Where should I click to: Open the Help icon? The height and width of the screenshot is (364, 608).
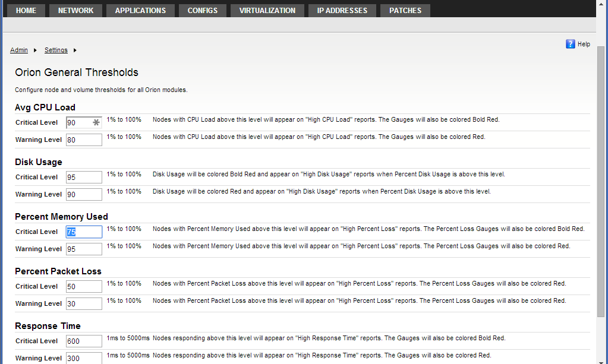pos(570,44)
